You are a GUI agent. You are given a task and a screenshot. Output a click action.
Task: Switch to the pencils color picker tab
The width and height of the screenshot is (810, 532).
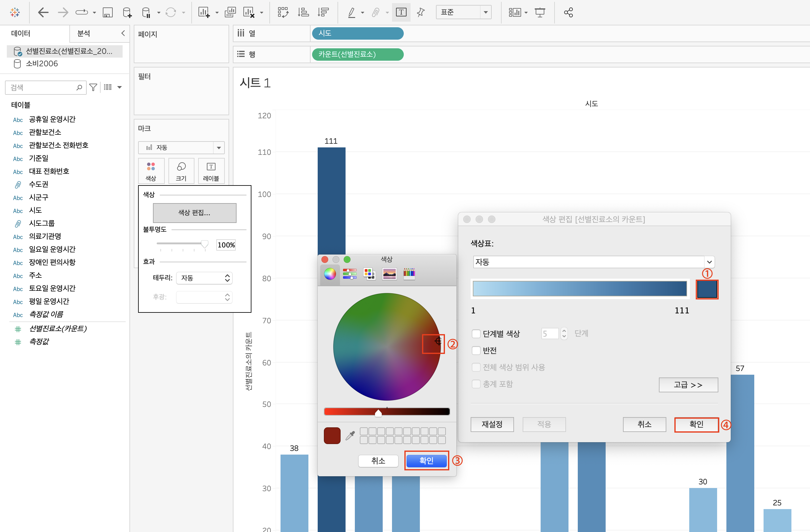coord(409,274)
